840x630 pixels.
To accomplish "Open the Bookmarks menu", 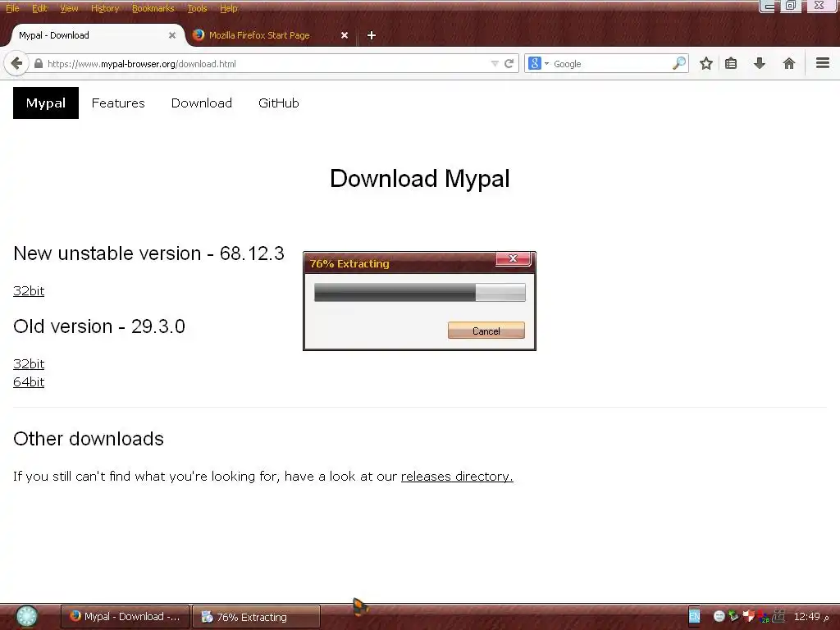I will click(x=153, y=8).
